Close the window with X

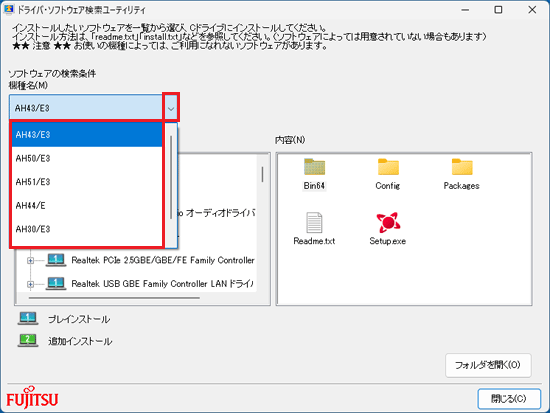[532, 10]
